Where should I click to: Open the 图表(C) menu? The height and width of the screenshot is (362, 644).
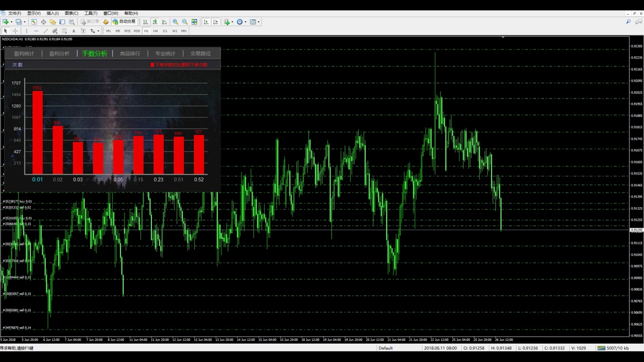(71, 13)
